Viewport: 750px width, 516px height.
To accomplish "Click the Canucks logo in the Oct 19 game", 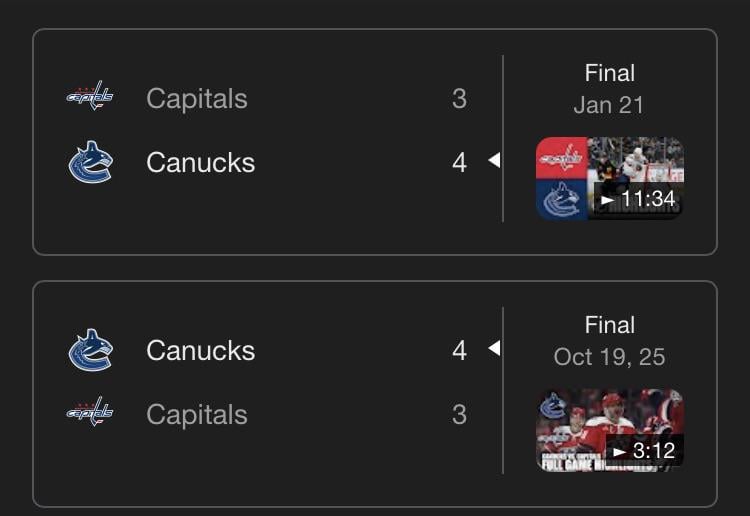I will [x=90, y=350].
